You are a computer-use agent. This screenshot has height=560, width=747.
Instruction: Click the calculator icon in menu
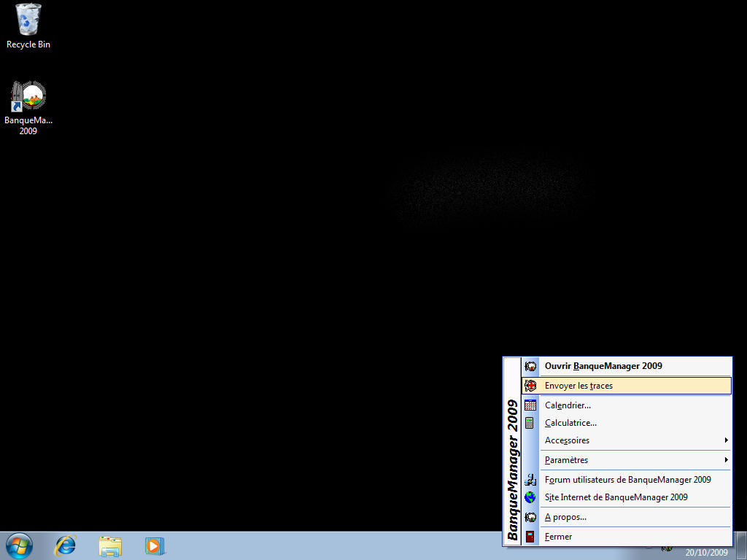pyautogui.click(x=530, y=423)
